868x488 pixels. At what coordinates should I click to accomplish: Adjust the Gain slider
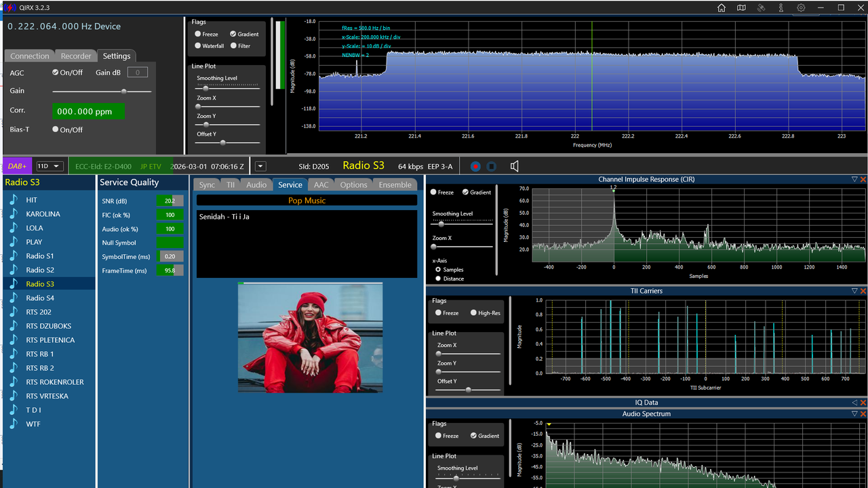pos(102,91)
